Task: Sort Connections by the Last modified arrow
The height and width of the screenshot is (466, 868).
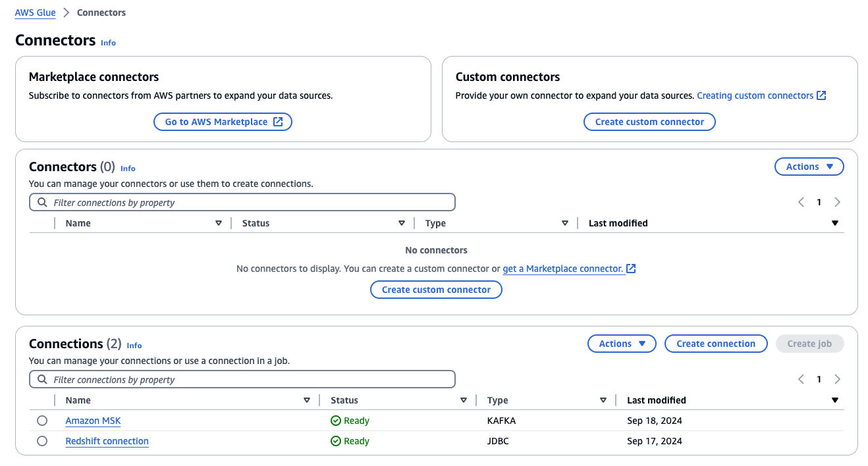Action: [x=834, y=400]
